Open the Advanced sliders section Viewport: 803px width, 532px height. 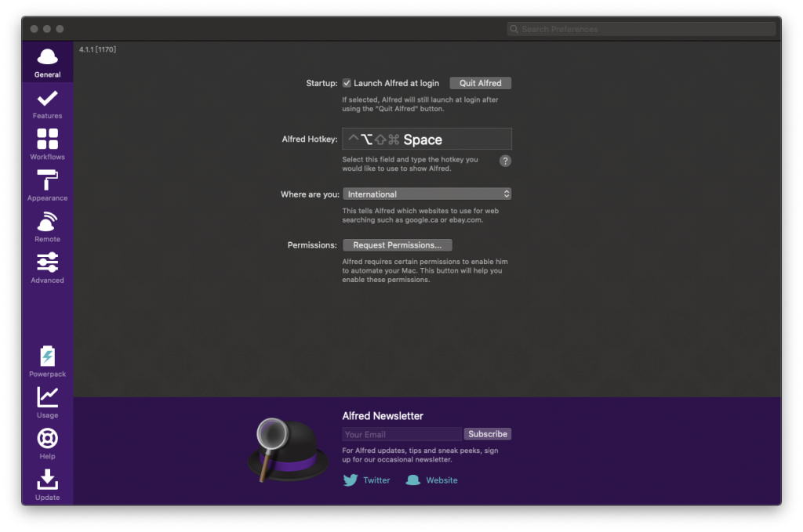[x=47, y=268]
